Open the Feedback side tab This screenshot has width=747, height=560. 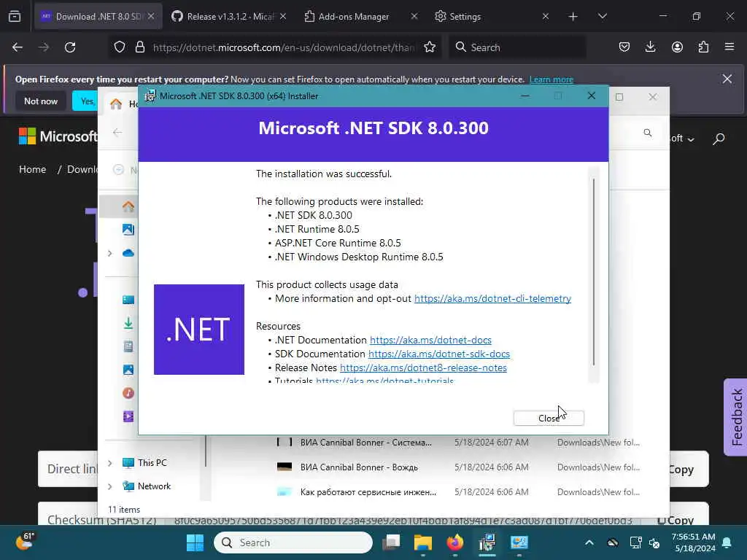coord(737,417)
